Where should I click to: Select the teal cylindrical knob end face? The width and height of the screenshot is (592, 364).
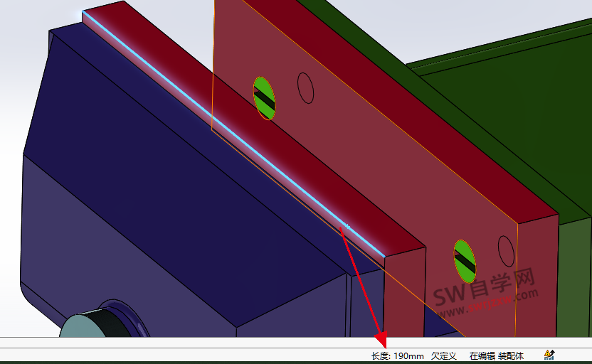81,326
